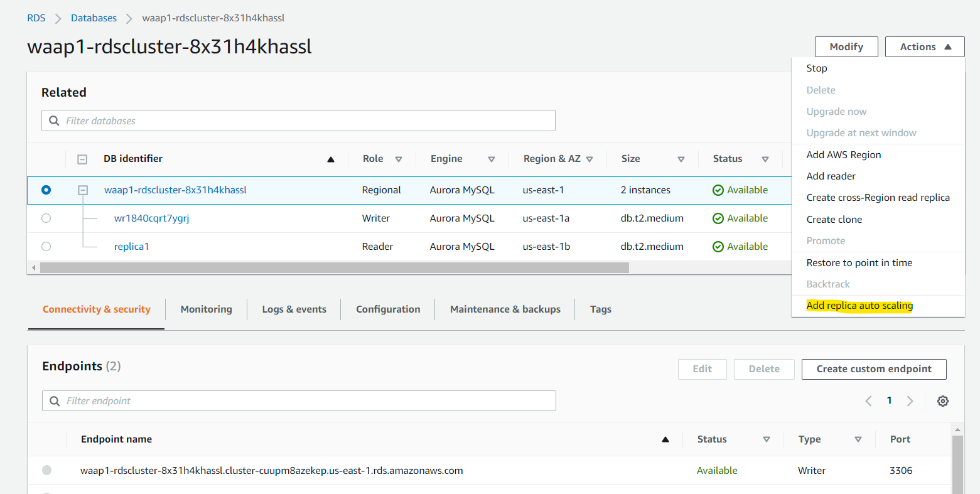Click the '2 instances' size cell

click(x=645, y=190)
